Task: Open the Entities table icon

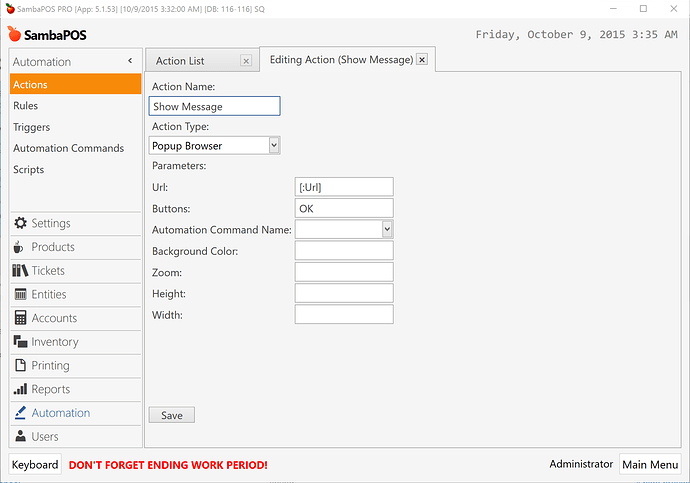Action: click(20, 294)
